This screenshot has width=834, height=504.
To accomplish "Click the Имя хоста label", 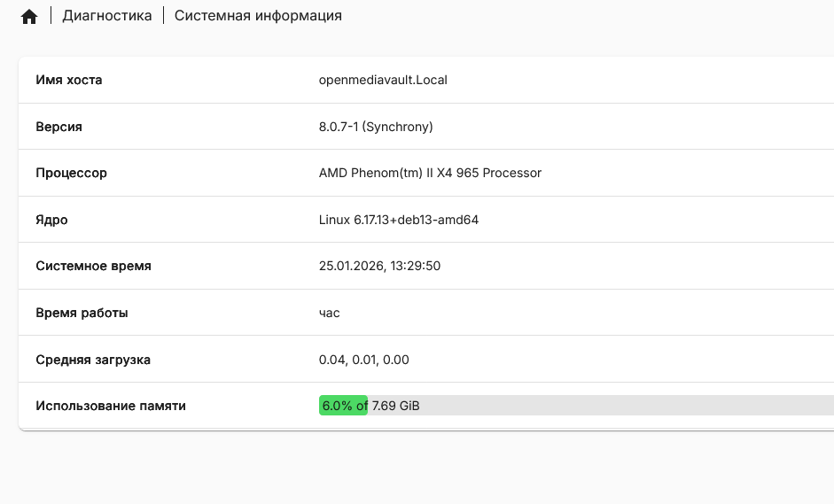I will coord(69,80).
